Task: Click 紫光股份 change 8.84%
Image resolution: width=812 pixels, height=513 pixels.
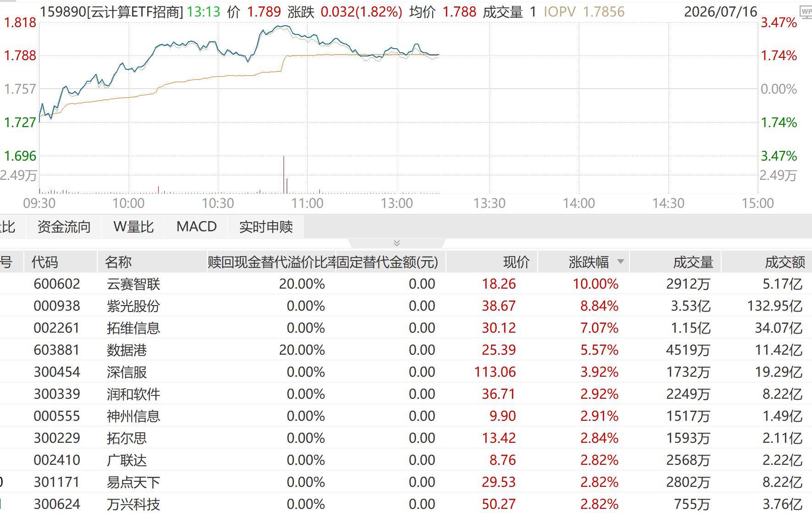Action: (x=599, y=306)
